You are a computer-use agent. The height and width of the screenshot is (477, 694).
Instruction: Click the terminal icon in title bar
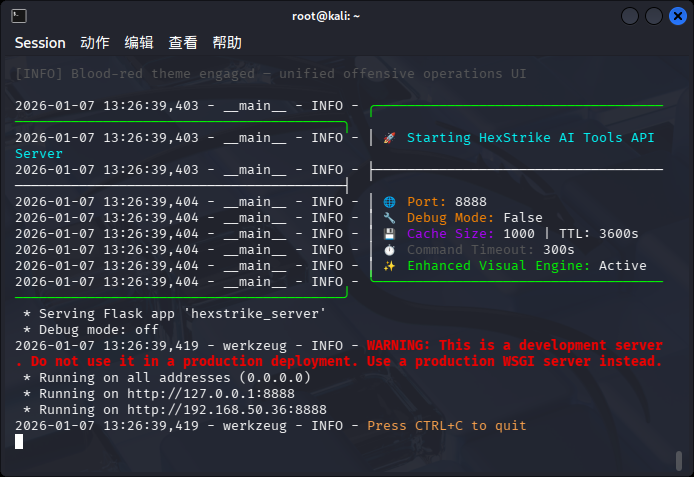click(19, 16)
